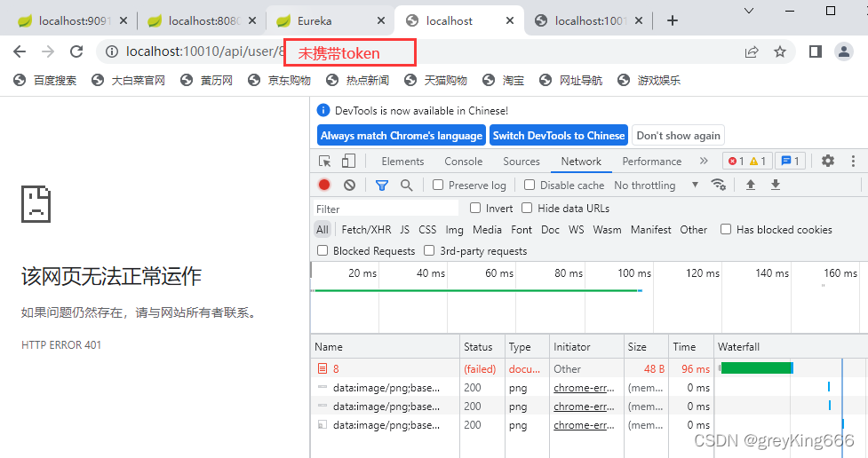Click the browser forward arrow

[48, 51]
